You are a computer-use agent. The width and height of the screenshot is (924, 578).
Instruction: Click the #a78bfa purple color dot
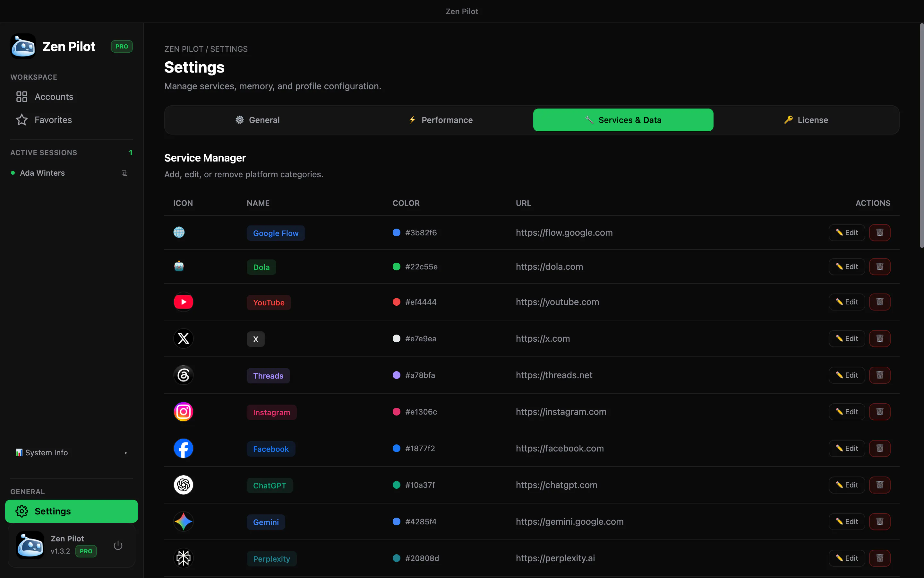coord(396,375)
